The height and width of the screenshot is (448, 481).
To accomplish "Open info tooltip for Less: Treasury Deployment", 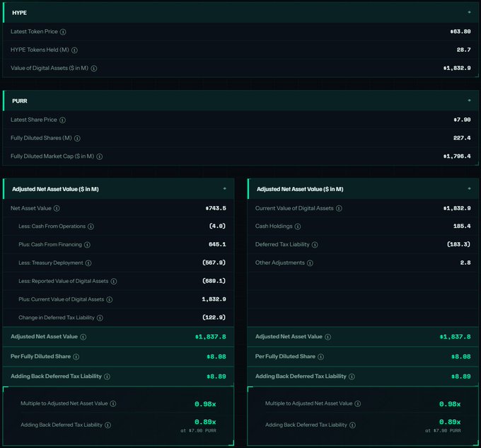I will pyautogui.click(x=88, y=263).
